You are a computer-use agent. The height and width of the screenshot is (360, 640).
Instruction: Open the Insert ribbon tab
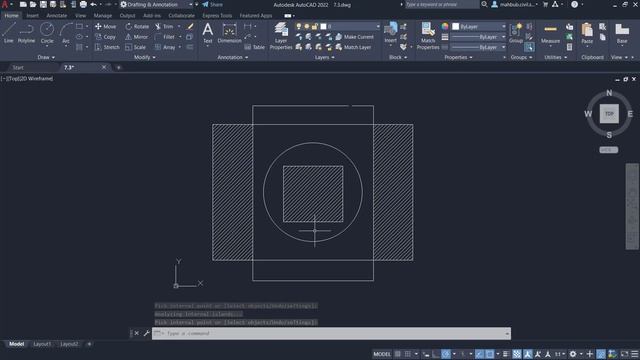(x=32, y=16)
